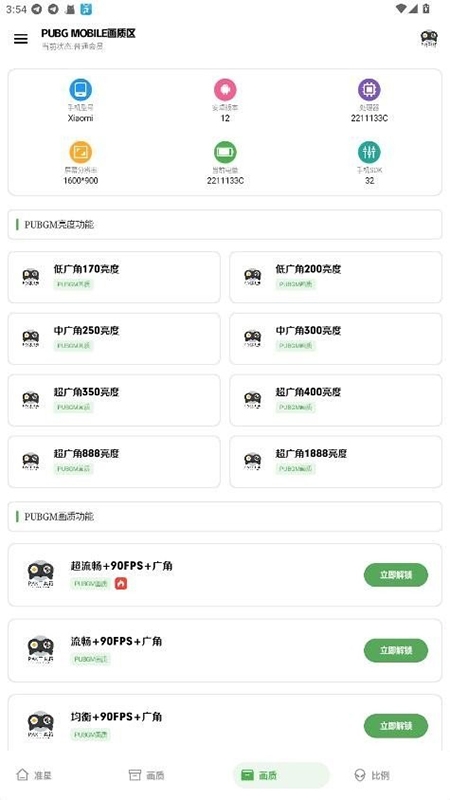The height and width of the screenshot is (800, 450).
Task: Tap the gamepad avatar icon at top right
Action: 429,39
